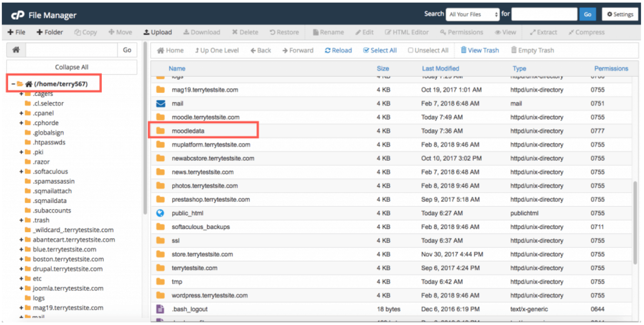Expand the .cpanel tree folder
The image size is (644, 325).
click(21, 113)
